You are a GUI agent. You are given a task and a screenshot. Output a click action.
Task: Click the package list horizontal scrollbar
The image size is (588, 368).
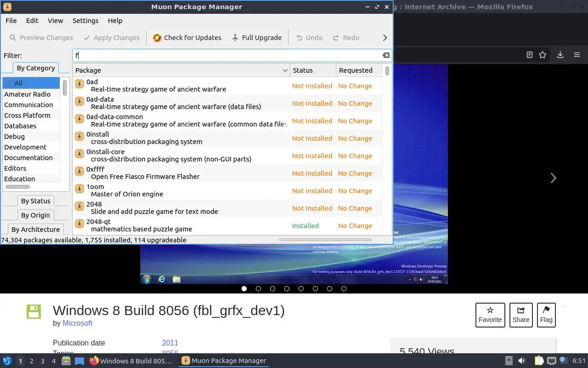(x=325, y=240)
